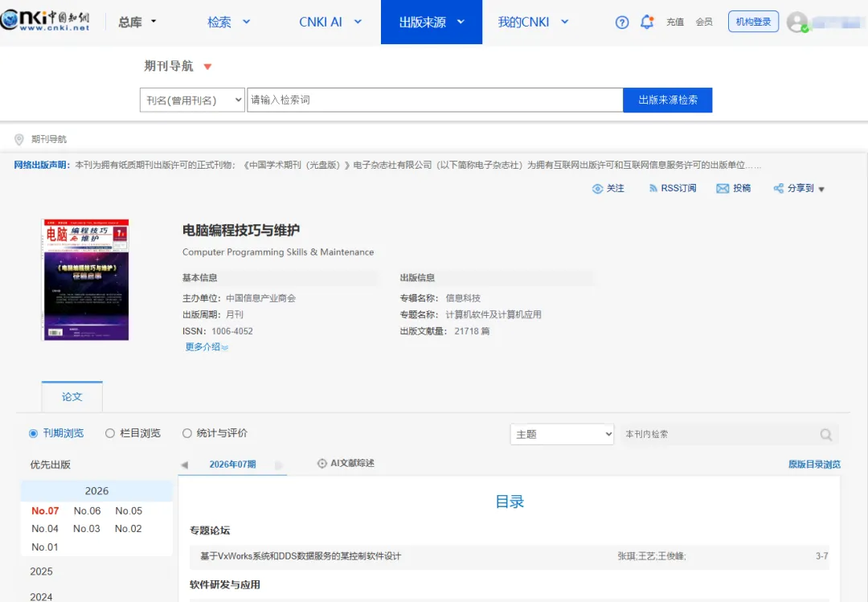The height and width of the screenshot is (602, 868).
Task: Select issue No.02 of 2026
Action: [129, 529]
